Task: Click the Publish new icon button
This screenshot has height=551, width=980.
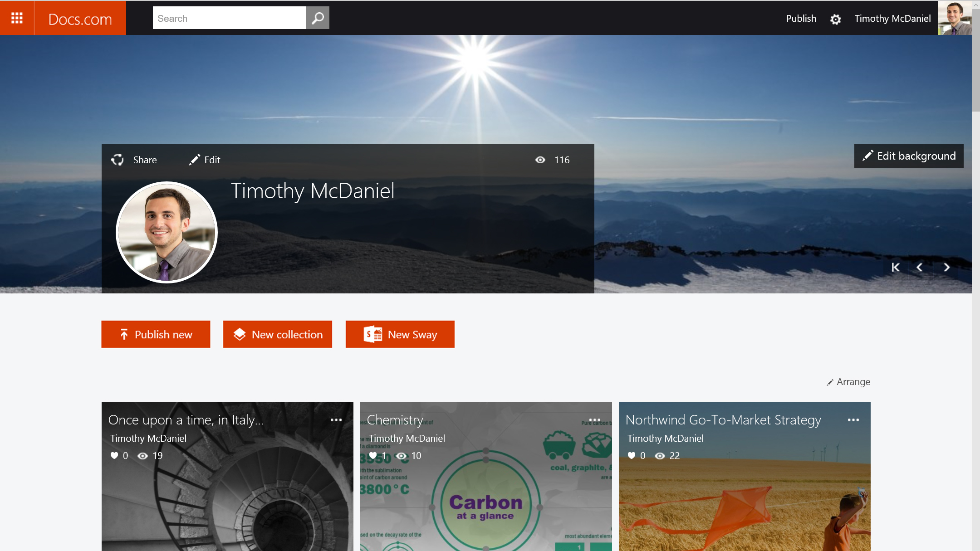Action: [123, 334]
